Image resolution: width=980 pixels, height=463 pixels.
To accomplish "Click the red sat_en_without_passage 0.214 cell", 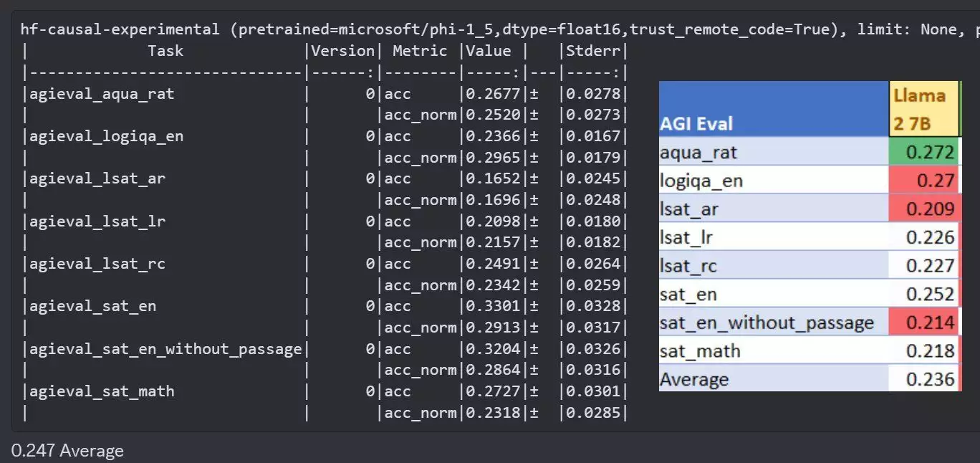I will (923, 323).
